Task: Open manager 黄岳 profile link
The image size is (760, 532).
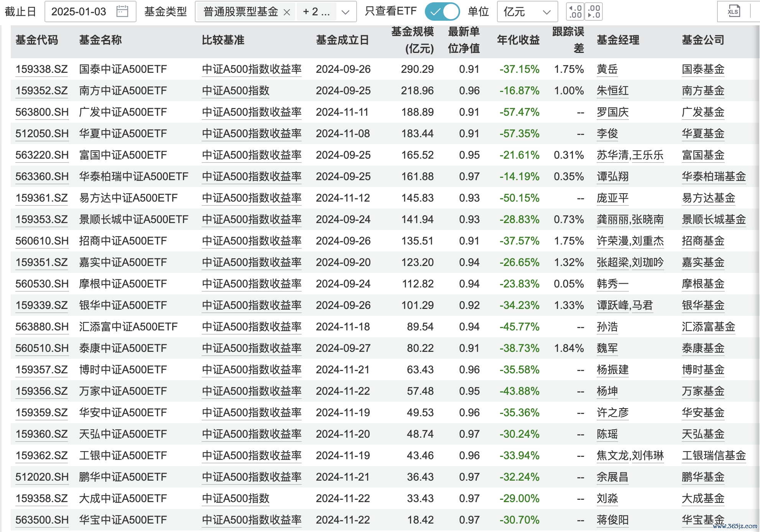Action: [607, 69]
